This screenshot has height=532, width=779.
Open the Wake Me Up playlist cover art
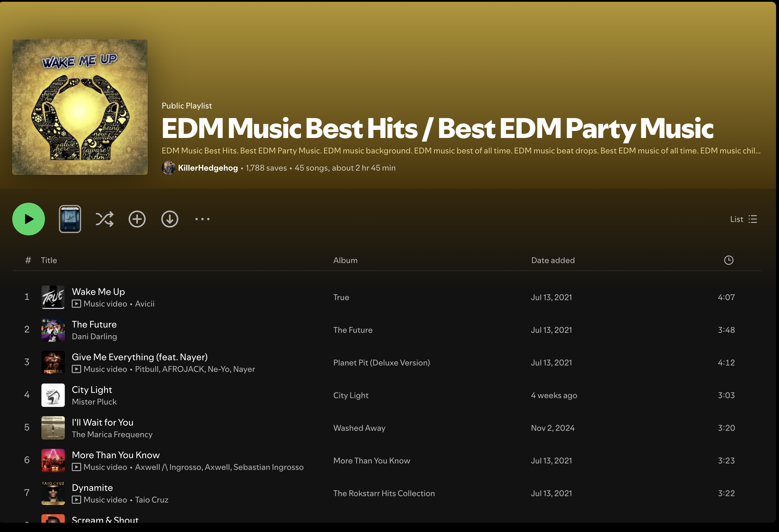click(80, 107)
